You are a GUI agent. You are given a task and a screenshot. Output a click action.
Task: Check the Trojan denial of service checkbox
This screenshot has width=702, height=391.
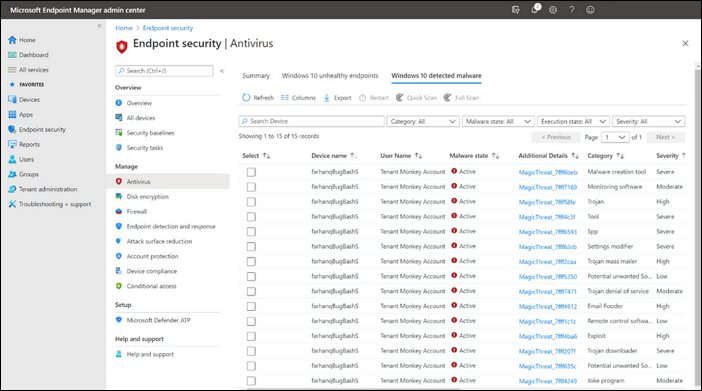[x=251, y=292]
